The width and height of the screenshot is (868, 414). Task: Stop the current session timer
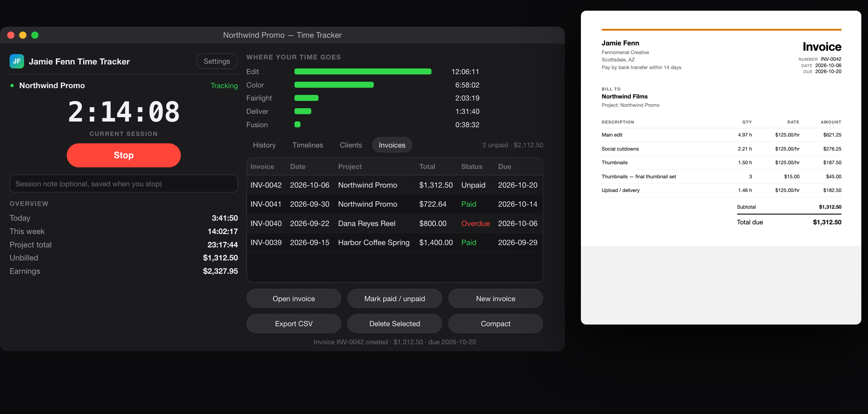click(x=124, y=155)
